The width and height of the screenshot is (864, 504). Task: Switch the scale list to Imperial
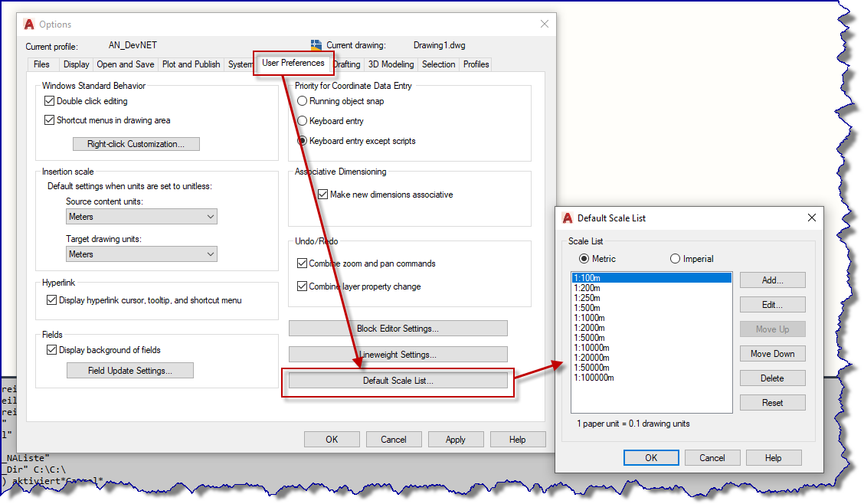pos(675,258)
